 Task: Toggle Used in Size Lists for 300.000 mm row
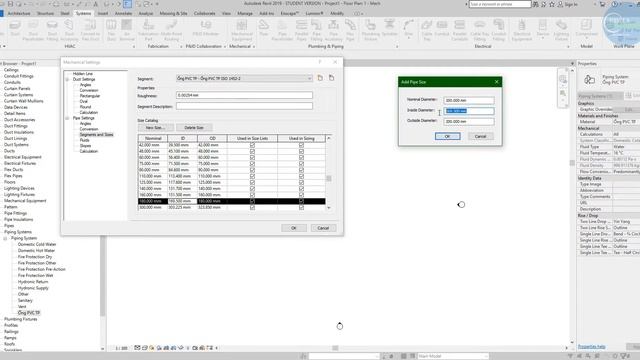252,207
